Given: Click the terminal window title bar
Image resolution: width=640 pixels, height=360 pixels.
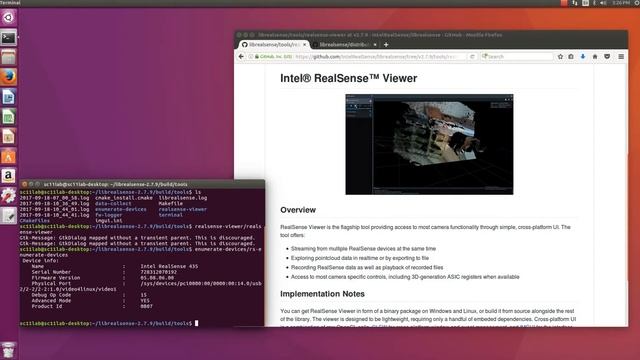Looking at the screenshot, I should pos(142,184).
